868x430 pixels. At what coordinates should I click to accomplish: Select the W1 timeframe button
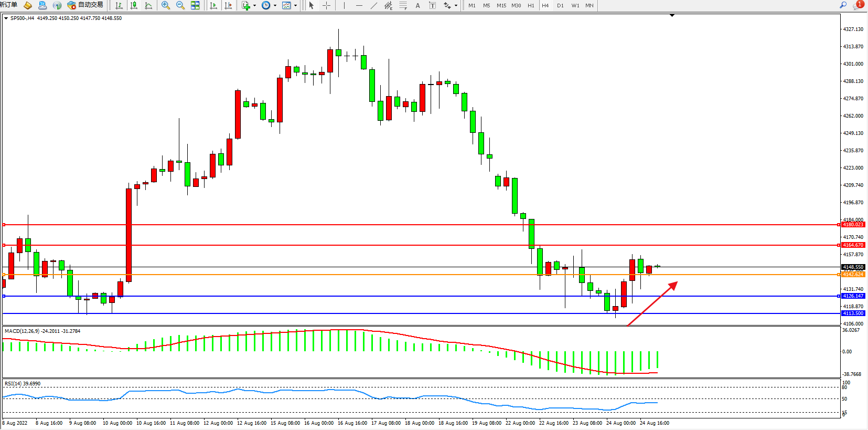pos(575,5)
